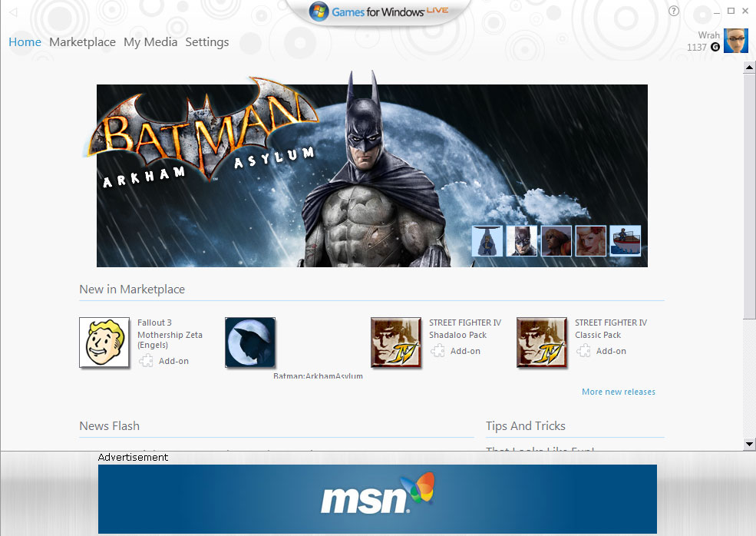This screenshot has height=536, width=756.
Task: Open the Settings tab
Action: point(207,42)
